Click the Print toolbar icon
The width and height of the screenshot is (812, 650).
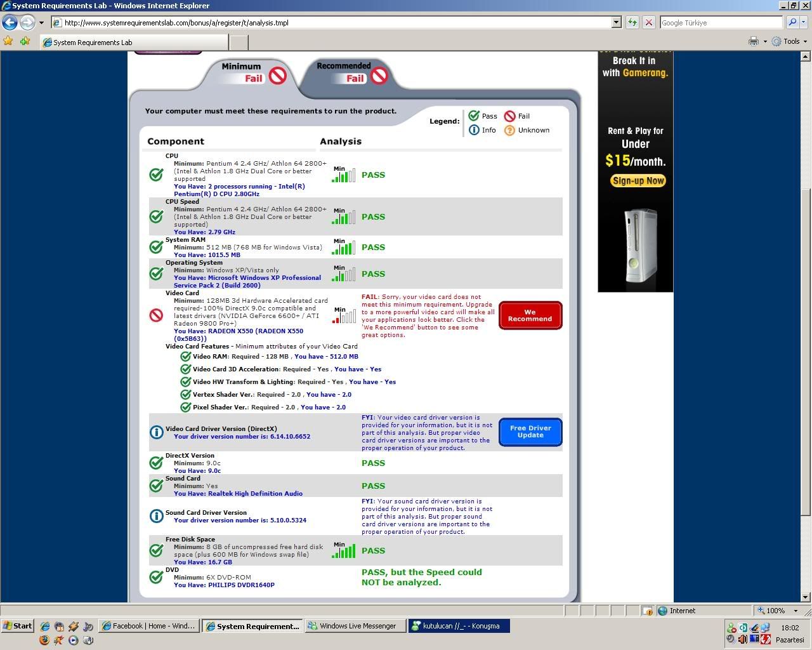coord(754,41)
